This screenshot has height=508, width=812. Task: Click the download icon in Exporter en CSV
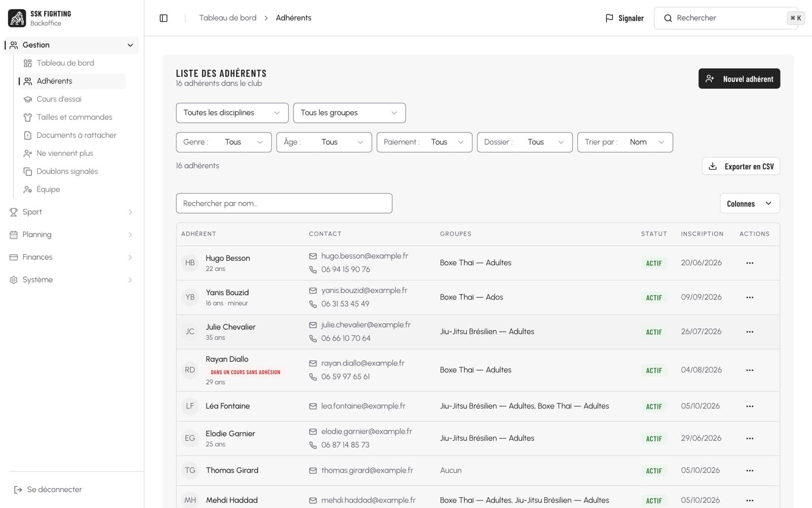pyautogui.click(x=713, y=166)
